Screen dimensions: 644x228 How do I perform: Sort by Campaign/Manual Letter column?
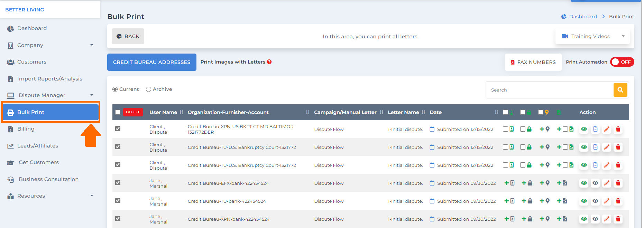click(381, 112)
